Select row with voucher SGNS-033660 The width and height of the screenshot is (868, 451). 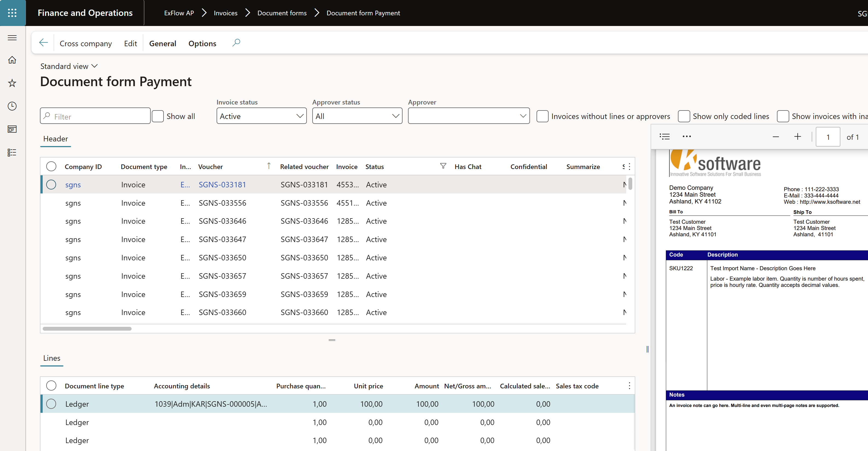333,312
